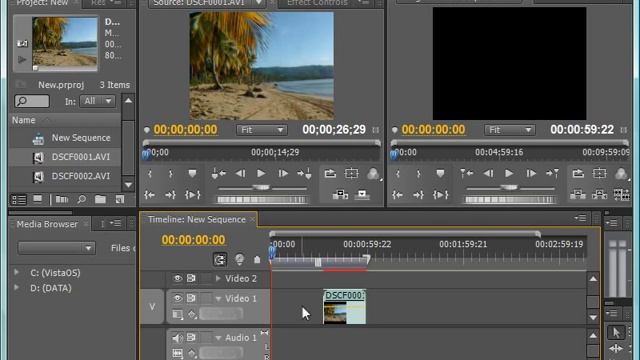This screenshot has height=360, width=640.
Task: Step back one frame in Program monitor
Action: [x=488, y=173]
